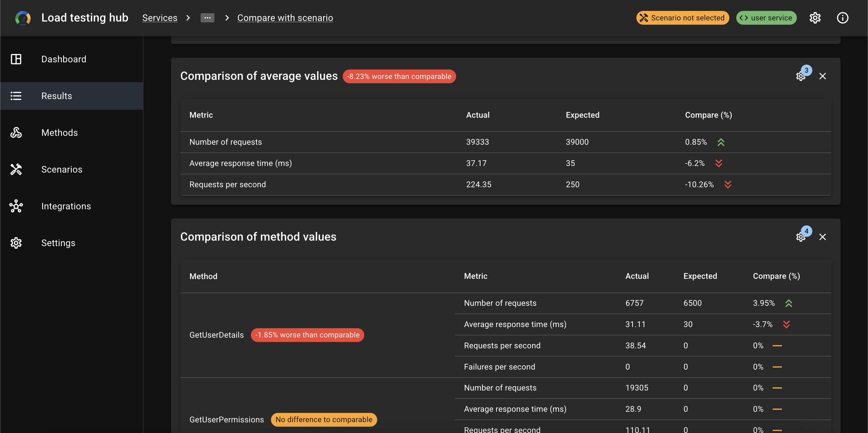Go to Dashboard in the sidebar
The image size is (868, 433).
(x=72, y=59)
